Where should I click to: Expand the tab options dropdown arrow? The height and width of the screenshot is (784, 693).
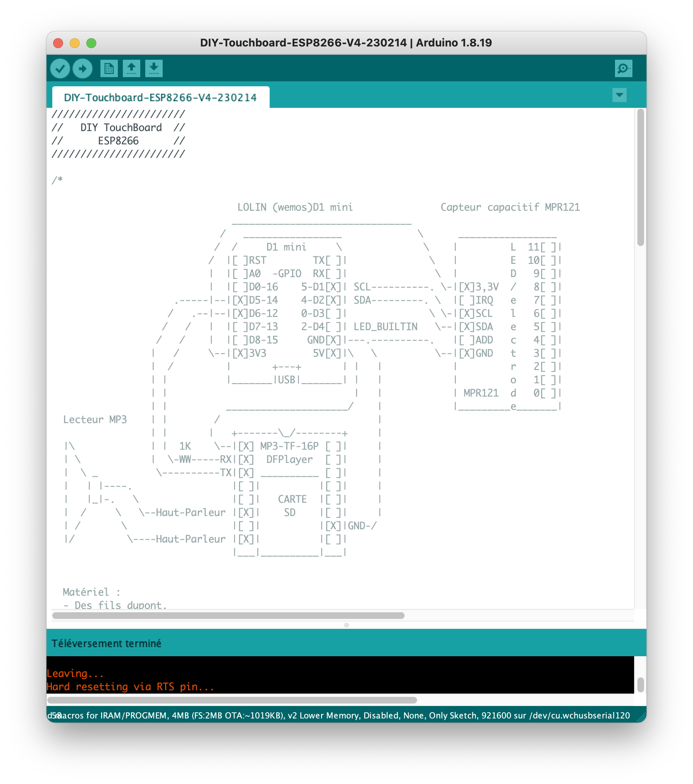coord(619,95)
